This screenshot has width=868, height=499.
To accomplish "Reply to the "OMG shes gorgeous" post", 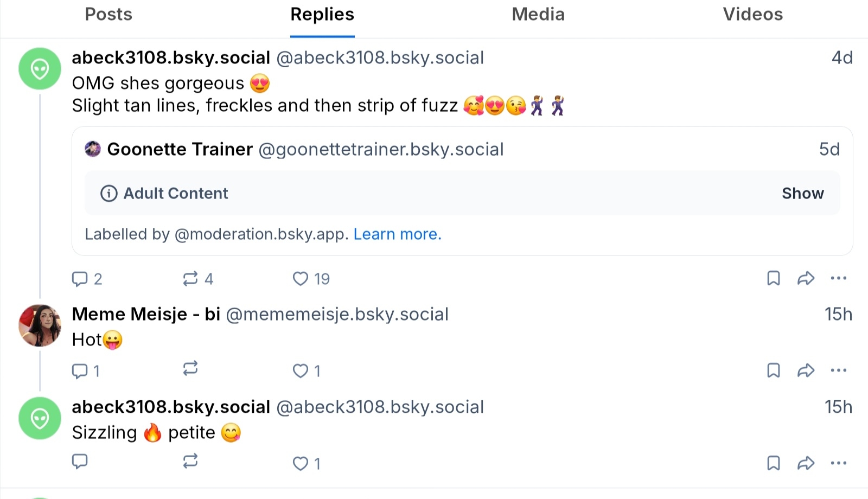I will (80, 279).
